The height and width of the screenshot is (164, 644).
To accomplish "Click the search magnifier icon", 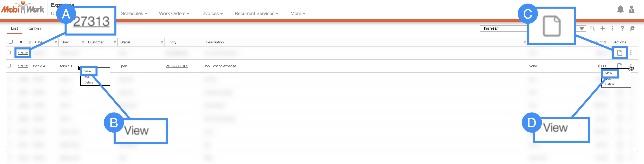I will [x=593, y=28].
